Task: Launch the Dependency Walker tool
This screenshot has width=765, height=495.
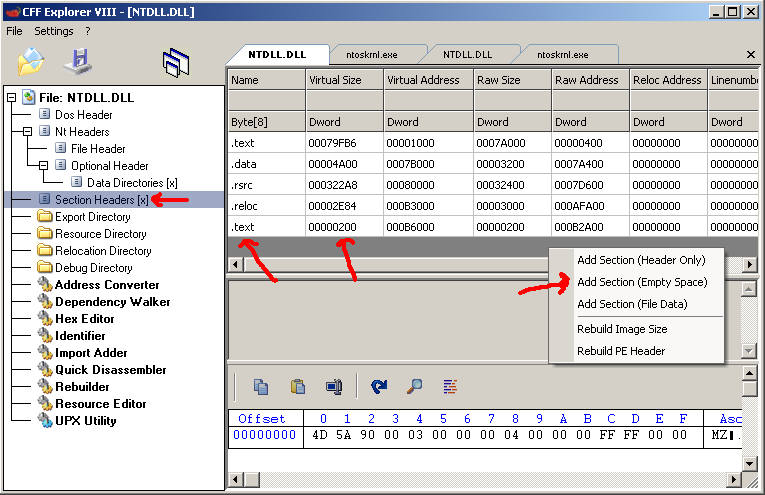Action: (113, 302)
